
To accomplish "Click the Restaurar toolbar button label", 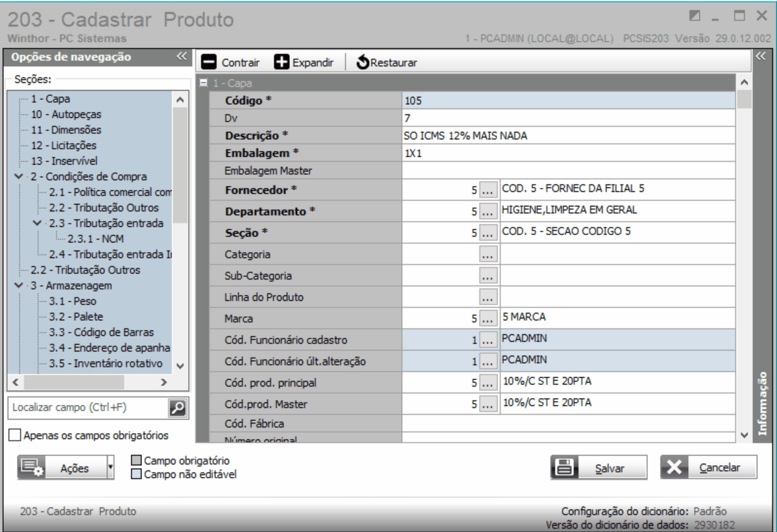I will 394,62.
